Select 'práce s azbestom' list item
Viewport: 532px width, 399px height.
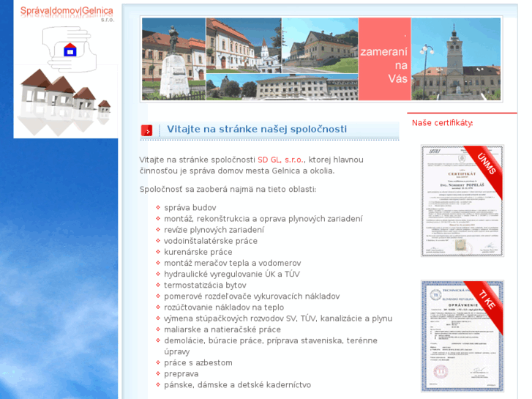(198, 363)
